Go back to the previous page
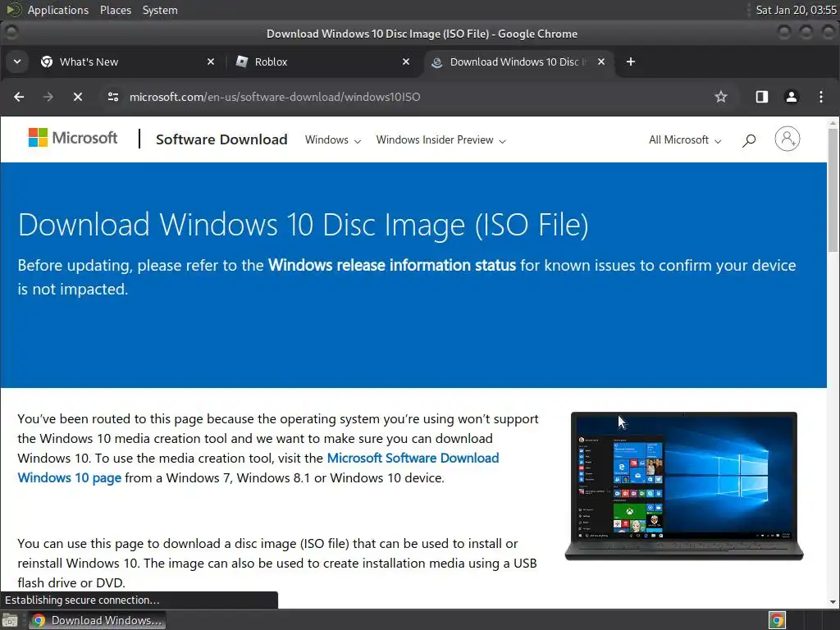This screenshot has height=630, width=840. point(20,97)
